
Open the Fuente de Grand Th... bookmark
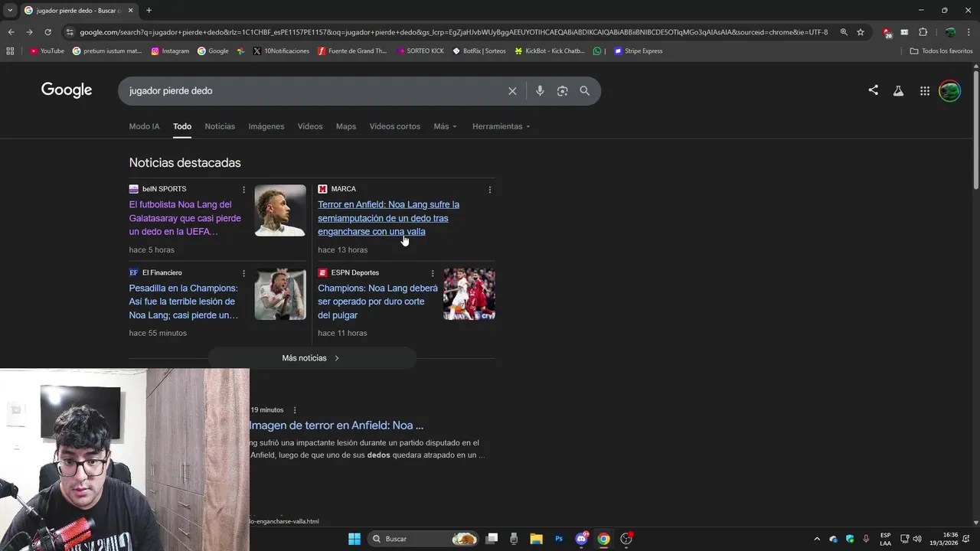point(352,51)
